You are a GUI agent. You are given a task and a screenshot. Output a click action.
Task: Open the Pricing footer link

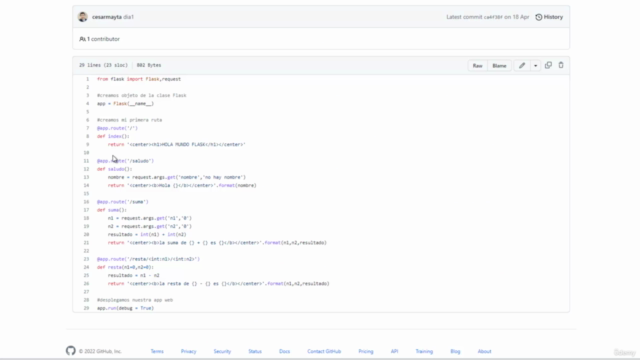[366, 351]
